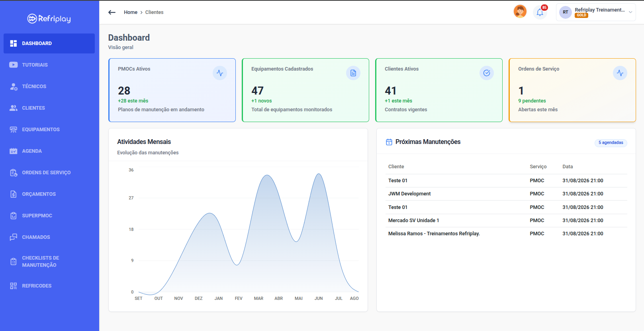Click the Equipamentos Cadastrados value 47
This screenshot has height=331, width=644.
pyautogui.click(x=257, y=91)
